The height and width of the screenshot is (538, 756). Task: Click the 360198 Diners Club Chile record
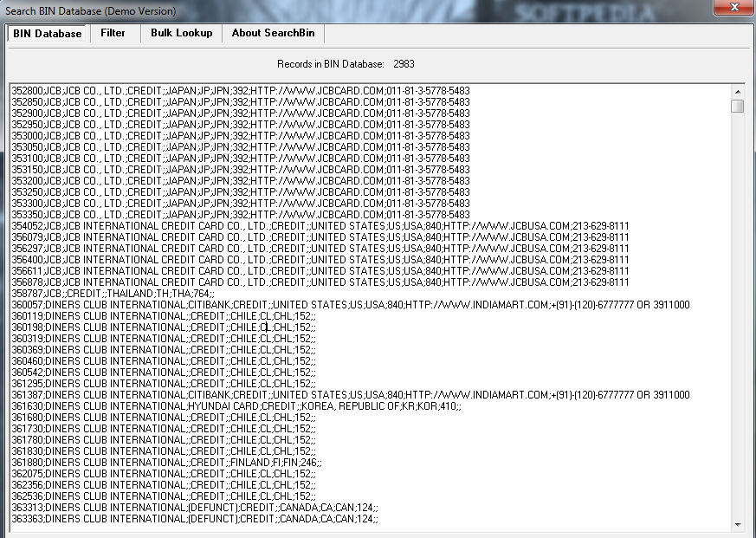point(164,327)
